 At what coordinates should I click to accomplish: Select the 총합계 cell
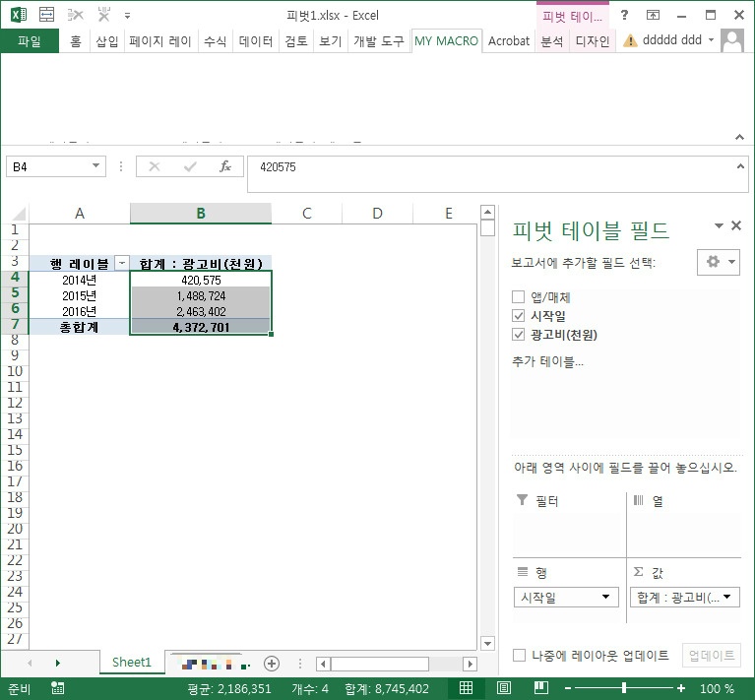[80, 328]
